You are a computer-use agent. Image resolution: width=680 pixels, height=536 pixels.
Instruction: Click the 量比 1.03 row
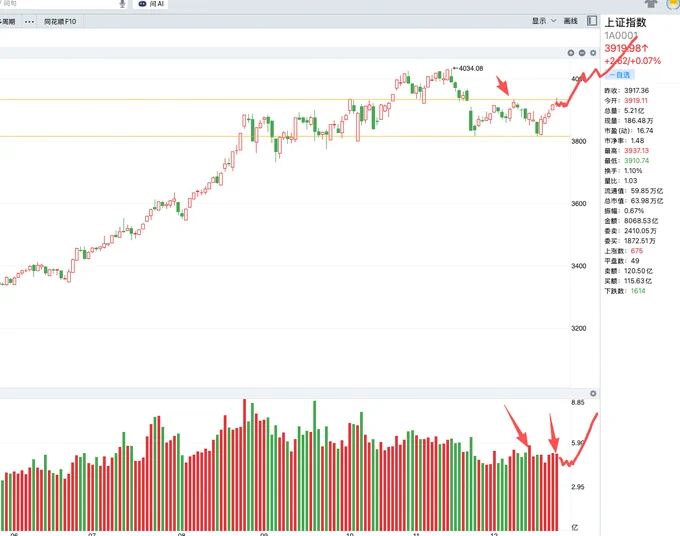pyautogui.click(x=621, y=180)
